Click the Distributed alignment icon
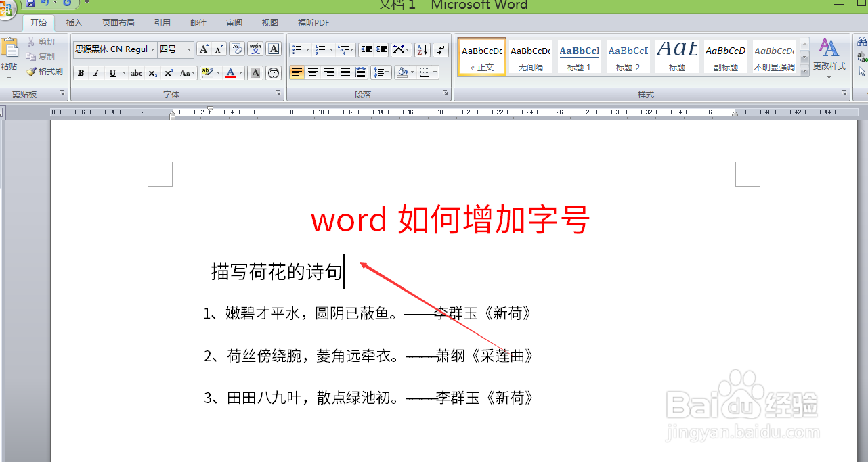This screenshot has height=462, width=868. [x=361, y=72]
